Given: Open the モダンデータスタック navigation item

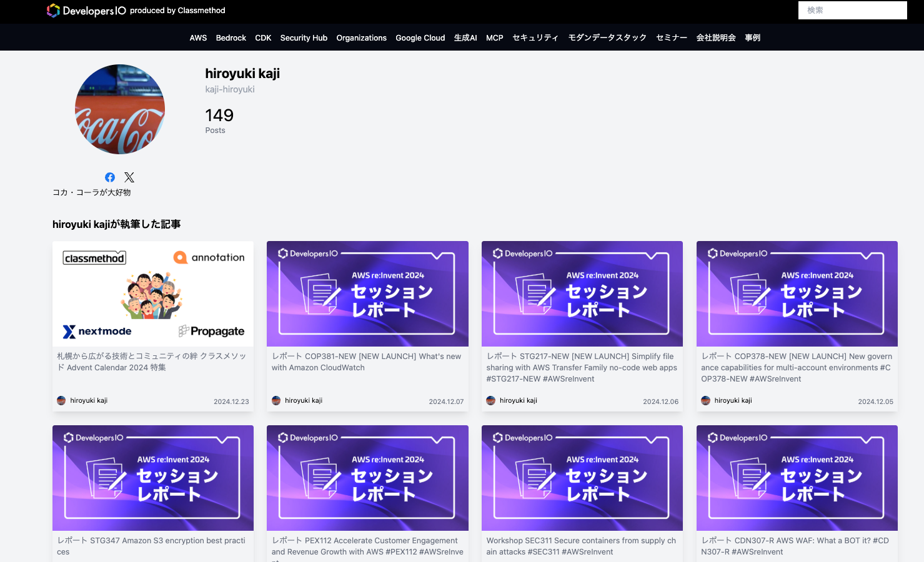Looking at the screenshot, I should click(607, 38).
